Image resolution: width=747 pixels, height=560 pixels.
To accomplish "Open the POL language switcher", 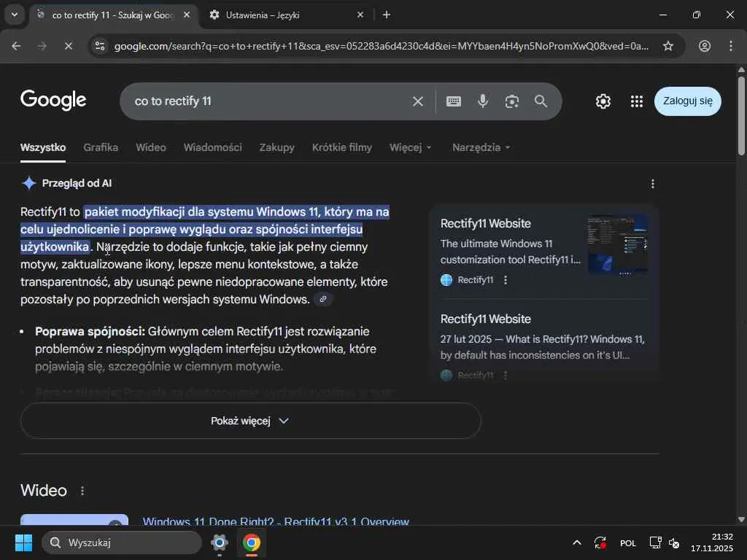I will click(627, 542).
